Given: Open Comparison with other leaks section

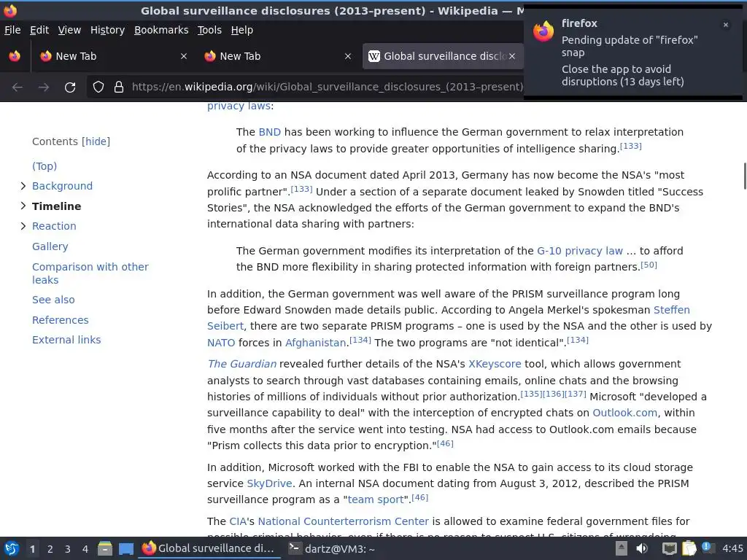Looking at the screenshot, I should (x=90, y=273).
